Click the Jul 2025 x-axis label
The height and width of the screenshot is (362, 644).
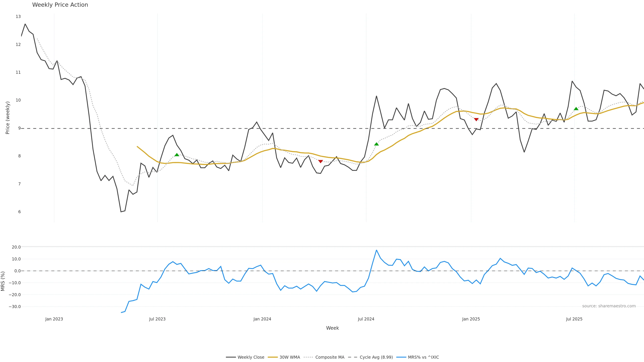pyautogui.click(x=574, y=319)
